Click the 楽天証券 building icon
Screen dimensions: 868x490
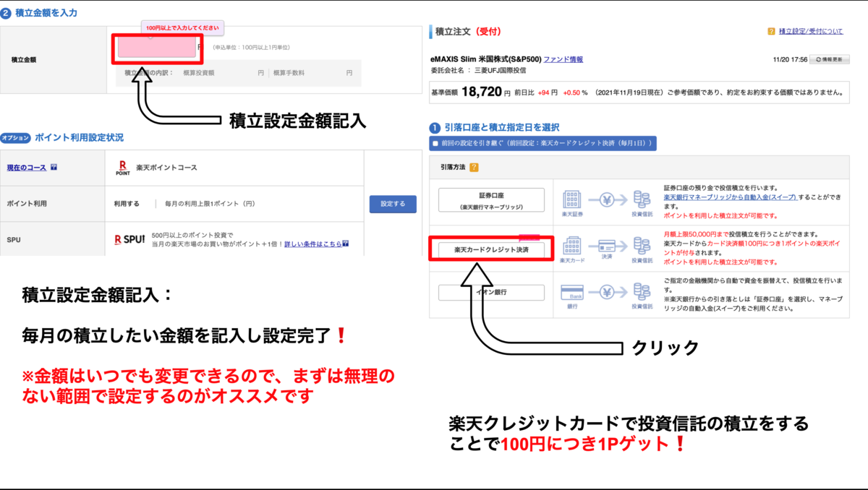[x=573, y=200]
